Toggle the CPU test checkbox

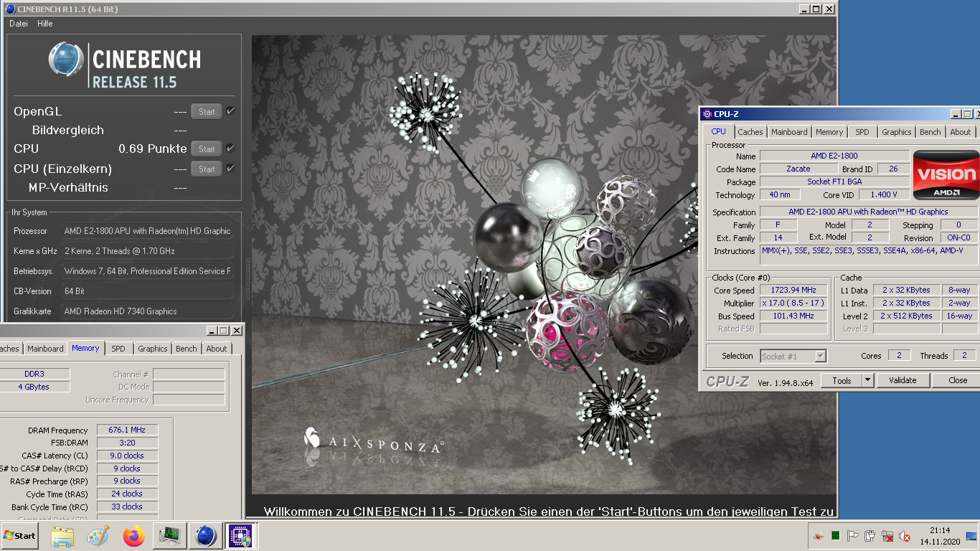230,149
